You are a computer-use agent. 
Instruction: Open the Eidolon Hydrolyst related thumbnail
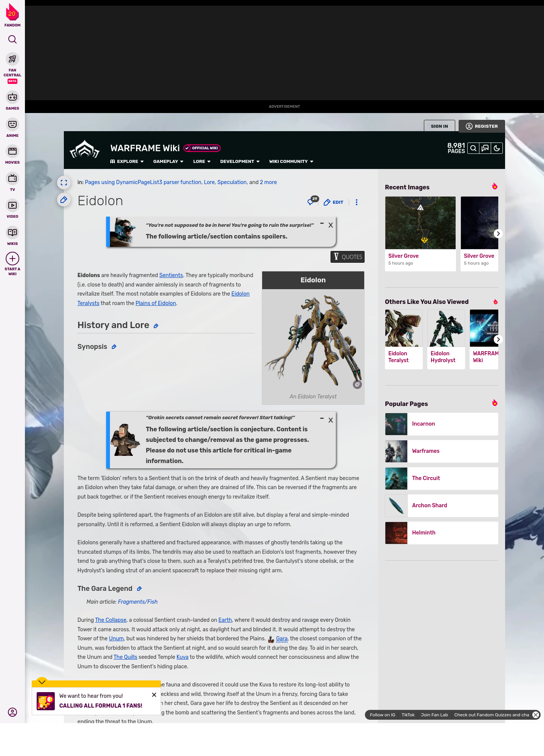click(x=446, y=328)
